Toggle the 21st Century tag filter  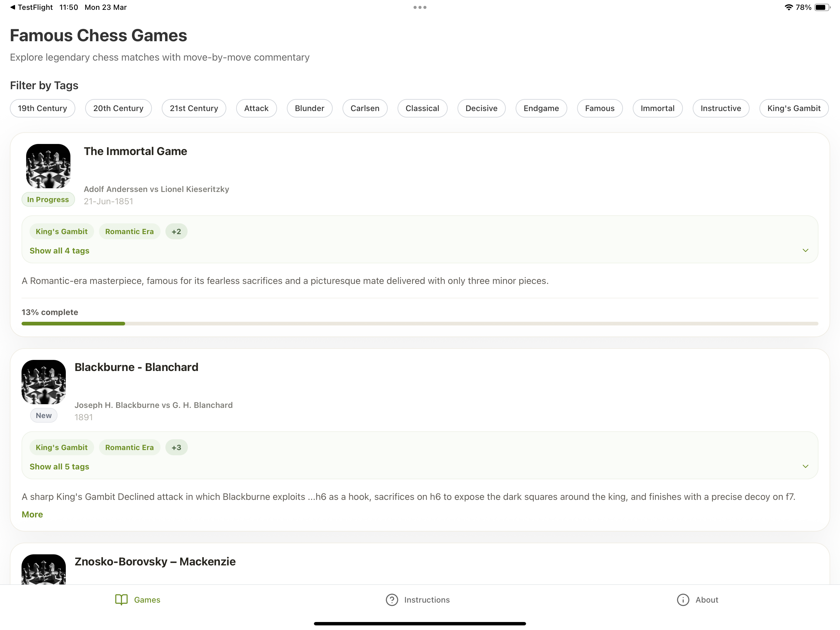click(x=194, y=108)
